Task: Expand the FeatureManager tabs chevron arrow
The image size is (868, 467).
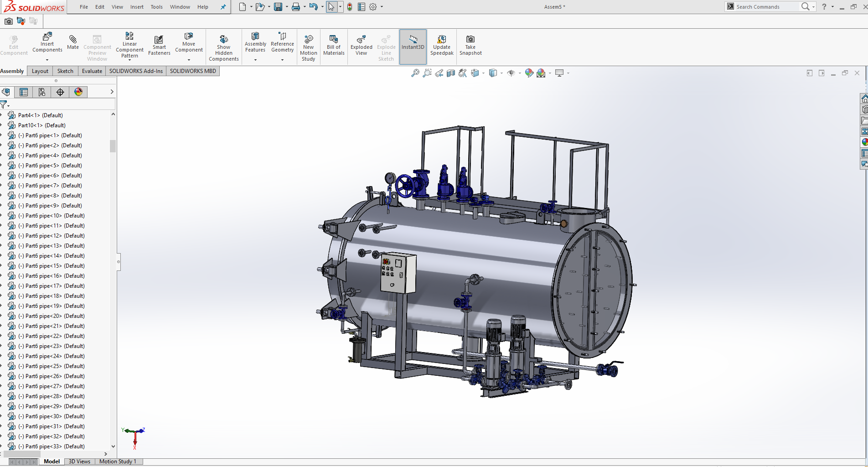Action: point(112,92)
